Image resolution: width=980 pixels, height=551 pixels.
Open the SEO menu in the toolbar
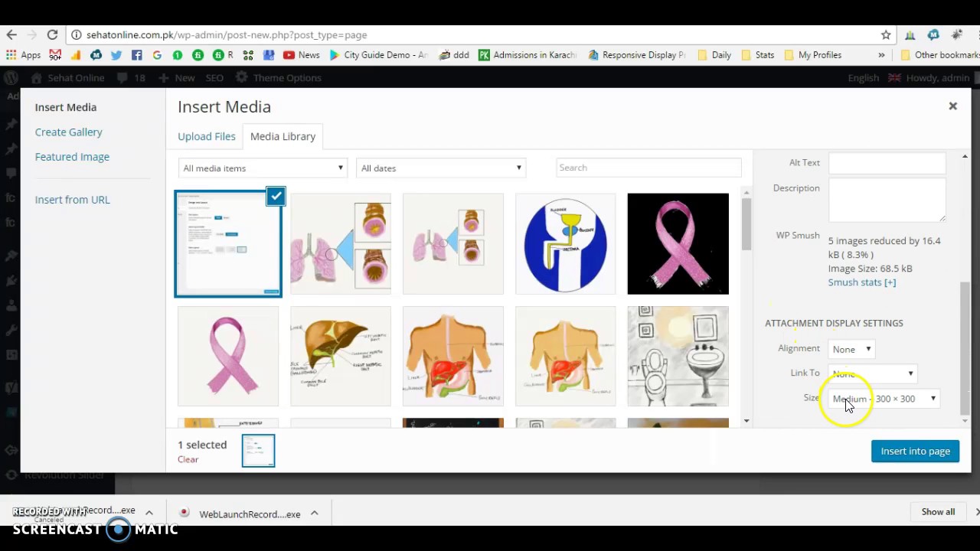click(214, 77)
